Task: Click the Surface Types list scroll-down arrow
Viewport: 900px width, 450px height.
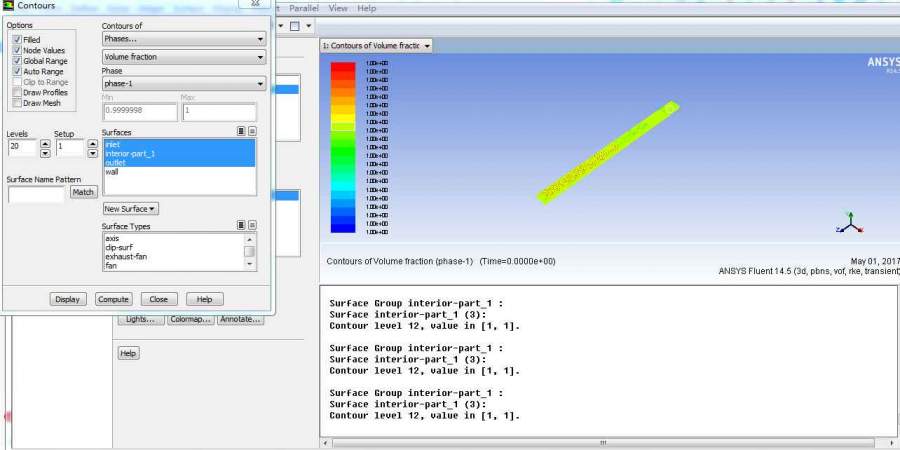Action: pos(250,264)
